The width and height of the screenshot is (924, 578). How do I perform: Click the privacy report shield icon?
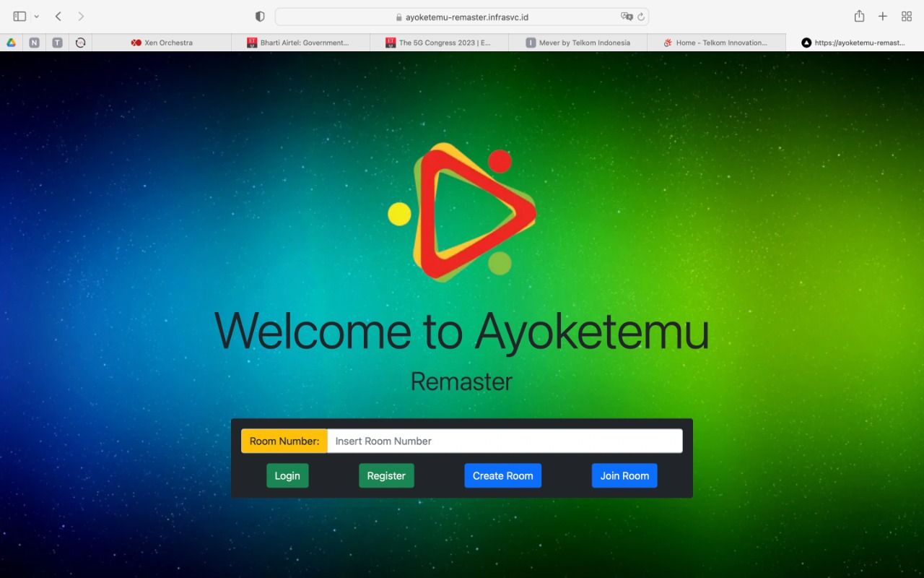[x=260, y=16]
